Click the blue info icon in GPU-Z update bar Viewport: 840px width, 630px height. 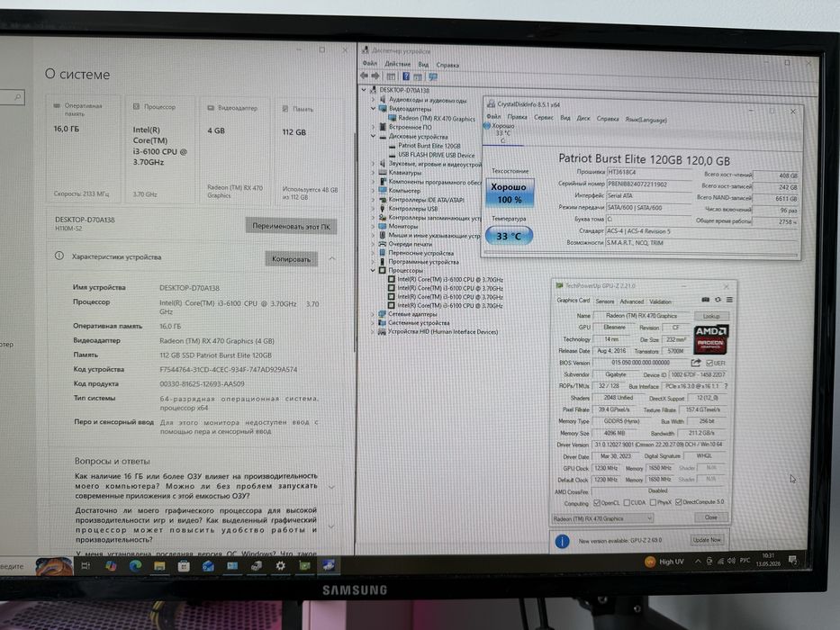click(x=562, y=542)
